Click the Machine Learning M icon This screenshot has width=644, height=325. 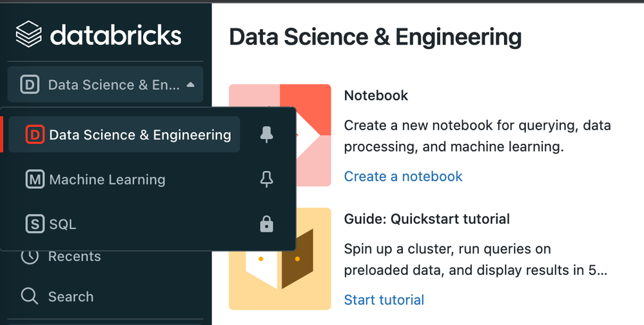click(35, 179)
